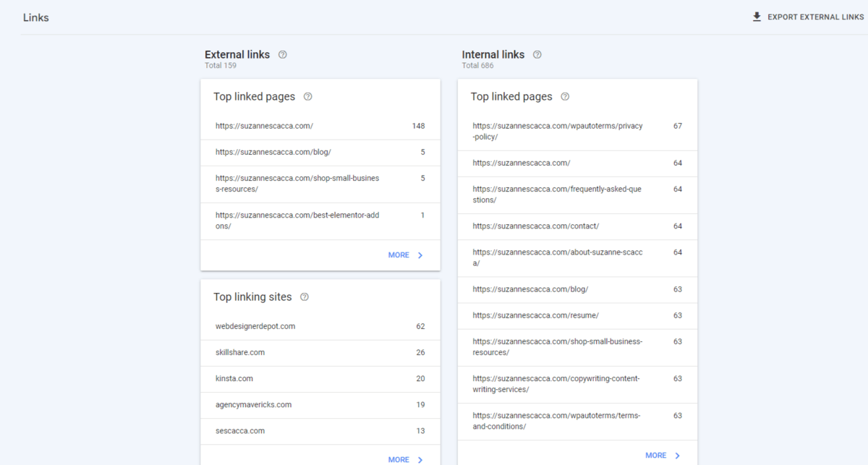Open the privacy-policy internal link
The width and height of the screenshot is (868, 465).
pos(557,131)
